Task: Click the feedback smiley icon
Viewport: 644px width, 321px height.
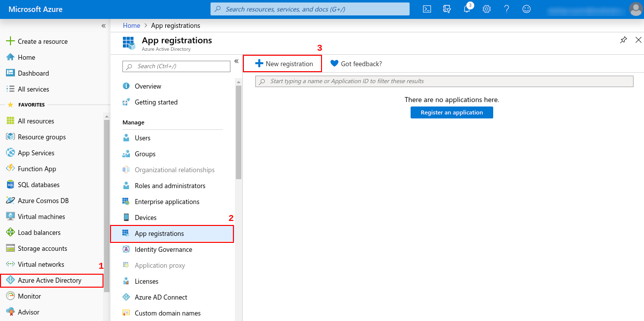Action: click(527, 9)
